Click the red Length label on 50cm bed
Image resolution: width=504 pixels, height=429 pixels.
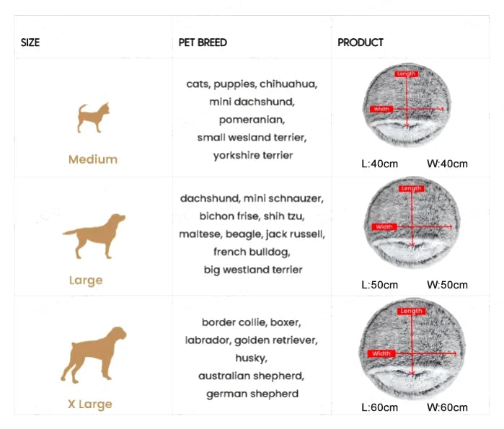pos(411,189)
